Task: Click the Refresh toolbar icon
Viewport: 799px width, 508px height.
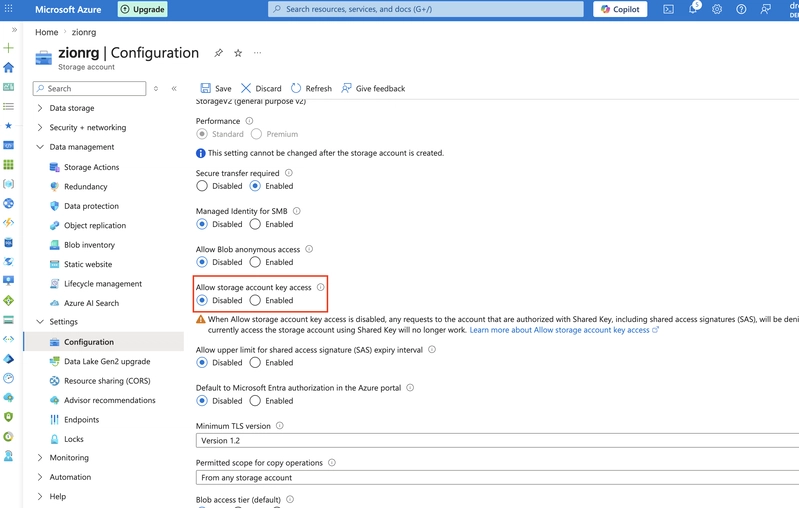Action: point(296,88)
